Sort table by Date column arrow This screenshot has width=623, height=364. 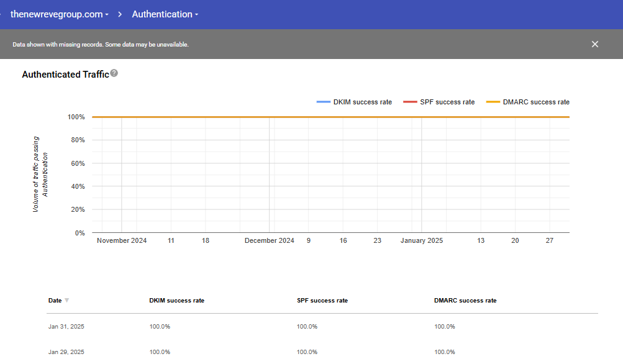[x=66, y=301]
